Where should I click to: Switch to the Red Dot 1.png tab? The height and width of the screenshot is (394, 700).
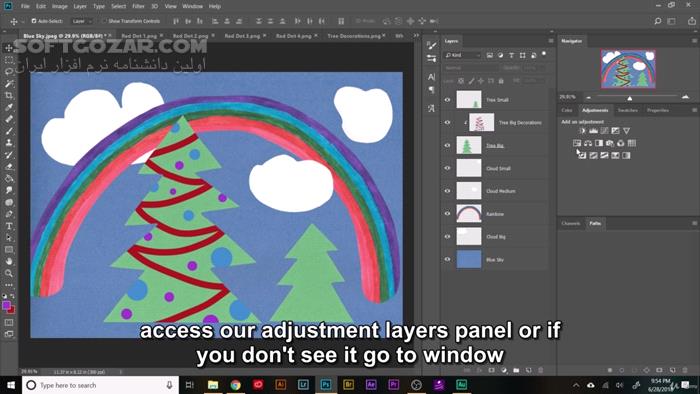(139, 36)
